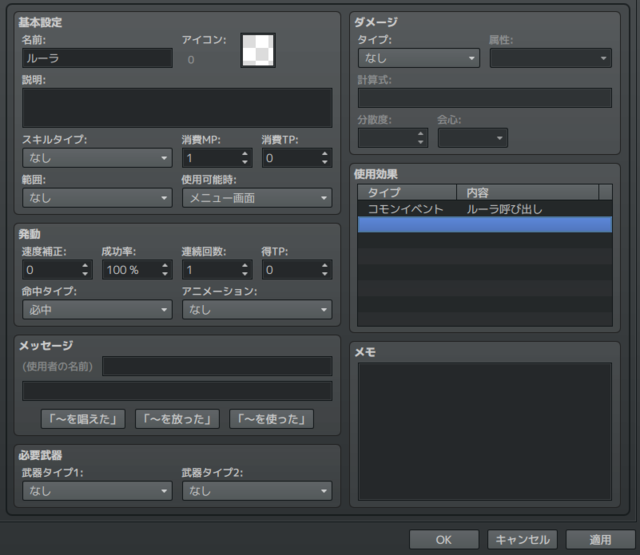Viewport: 640px width, 555px height.
Task: Open the 使用可能時 dropdown showing メニュー画面
Action: pos(257,198)
